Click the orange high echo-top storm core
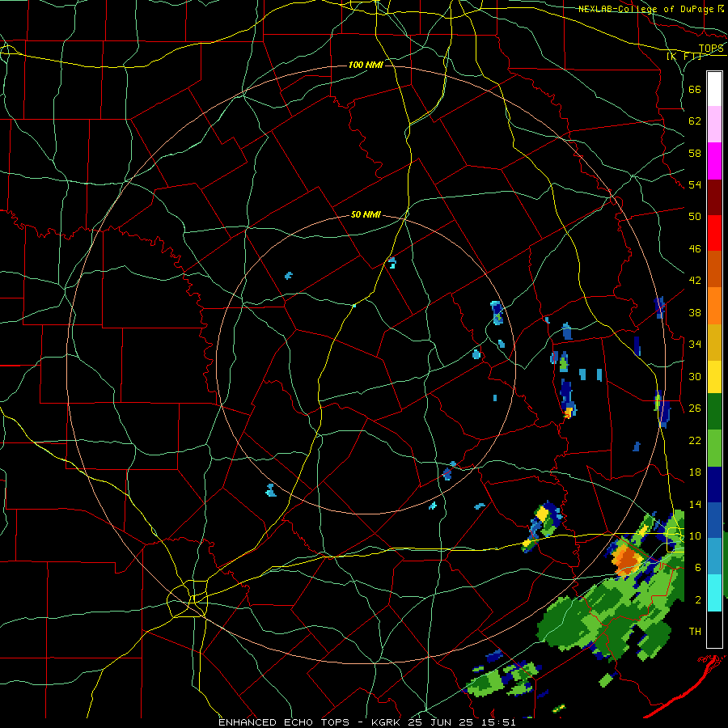Viewport: 728px width, 728px height. pos(628,560)
